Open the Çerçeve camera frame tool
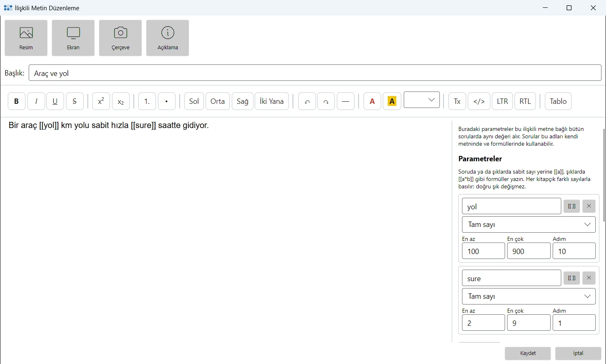Viewport: 606px width, 364px height. tap(120, 38)
